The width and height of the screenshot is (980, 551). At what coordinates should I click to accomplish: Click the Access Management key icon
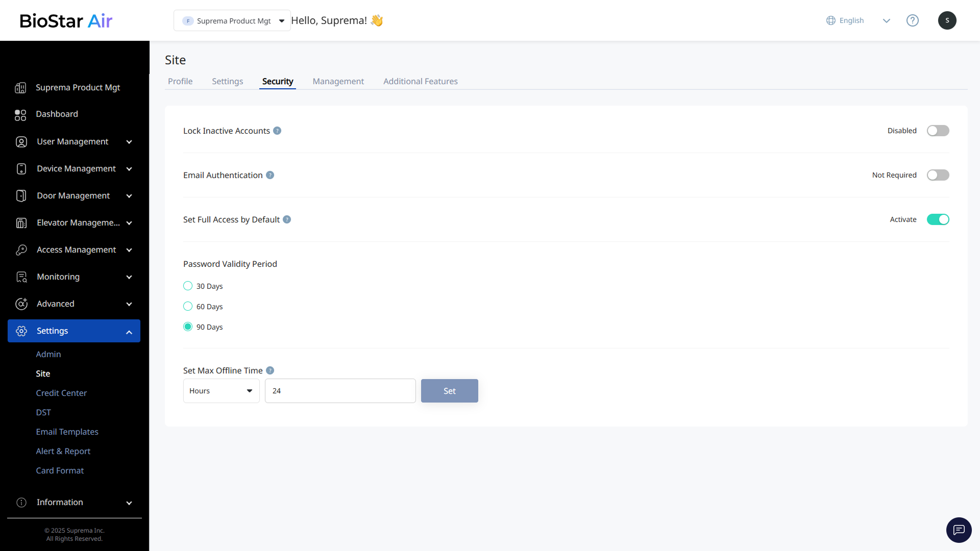[21, 250]
